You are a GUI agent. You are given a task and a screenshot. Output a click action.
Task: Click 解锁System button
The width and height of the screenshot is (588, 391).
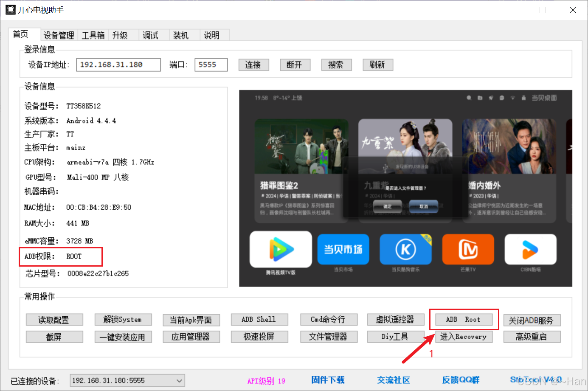tap(123, 319)
